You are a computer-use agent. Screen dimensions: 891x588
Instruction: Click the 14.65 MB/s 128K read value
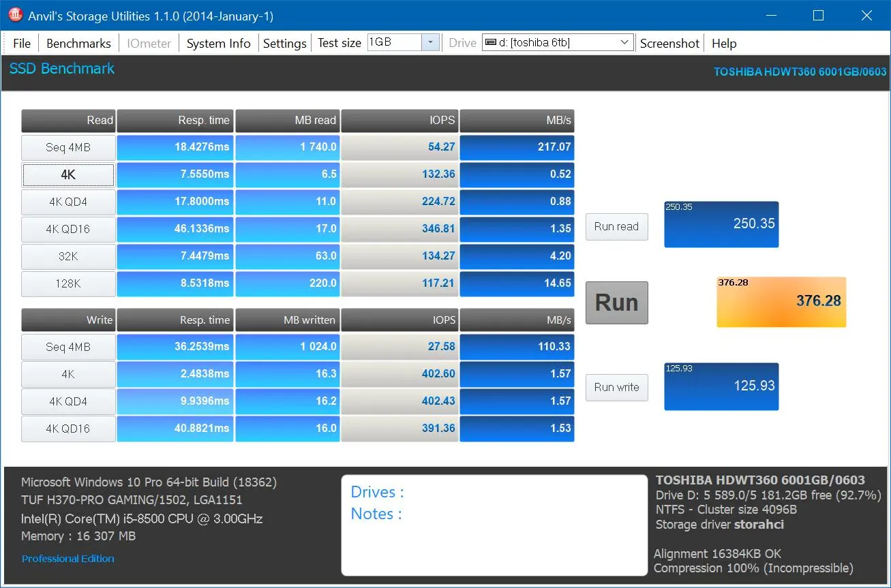517,283
